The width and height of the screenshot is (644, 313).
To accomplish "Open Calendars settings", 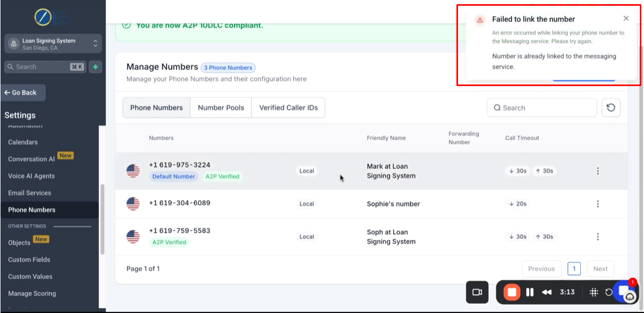I will 23,142.
